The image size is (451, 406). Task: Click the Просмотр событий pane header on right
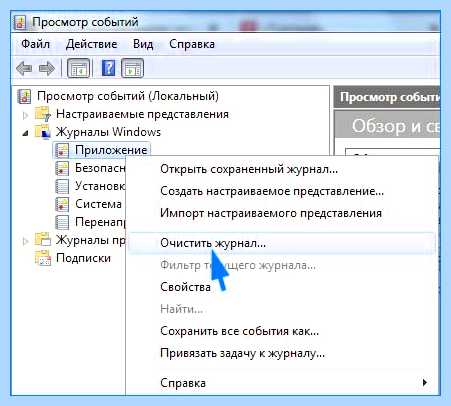point(387,97)
